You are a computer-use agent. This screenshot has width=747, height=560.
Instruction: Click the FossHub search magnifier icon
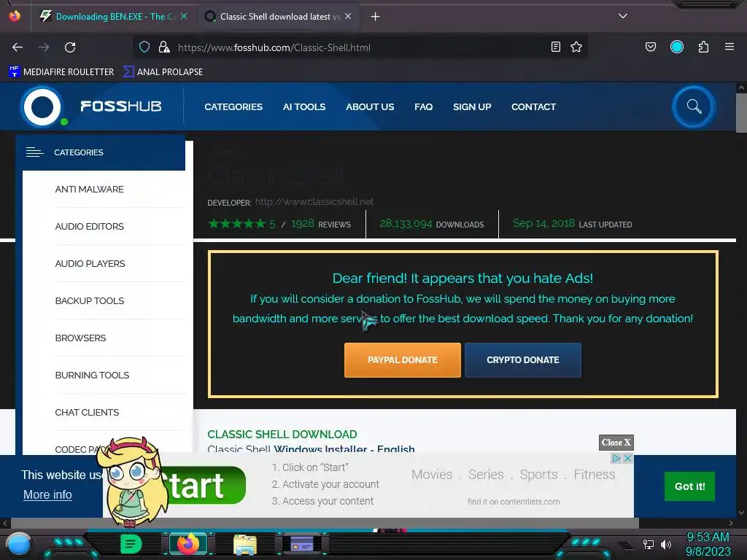(694, 106)
